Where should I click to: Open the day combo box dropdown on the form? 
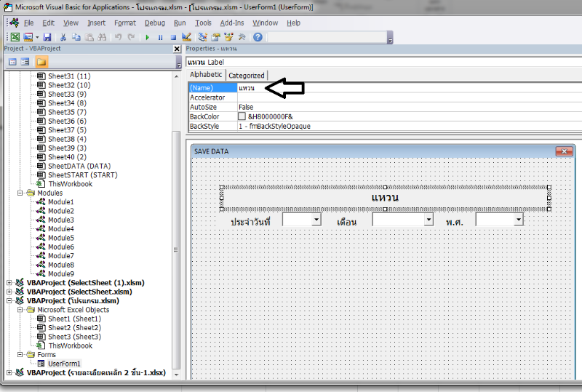[316, 219]
